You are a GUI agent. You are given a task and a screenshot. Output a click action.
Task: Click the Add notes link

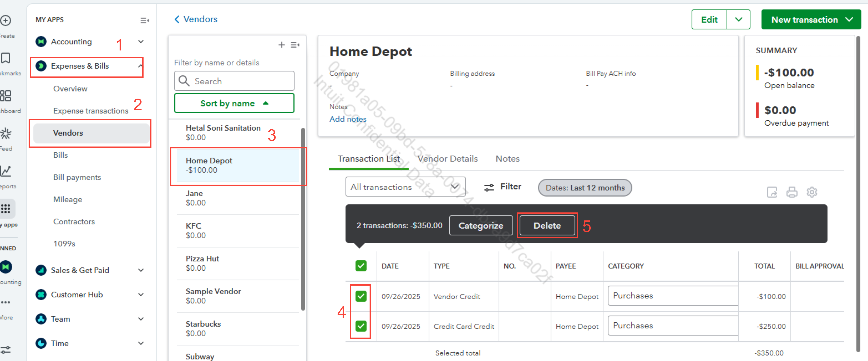347,119
